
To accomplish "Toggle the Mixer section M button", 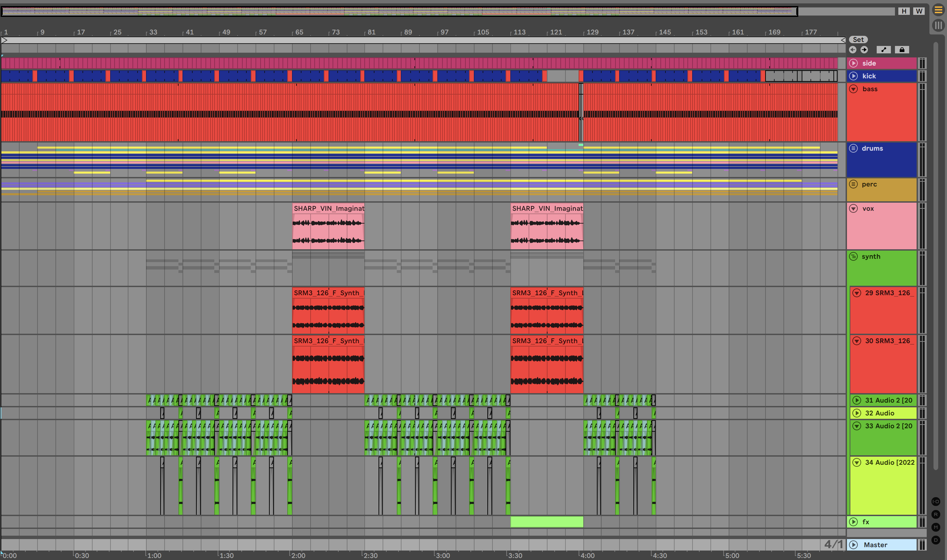I will (x=936, y=527).
